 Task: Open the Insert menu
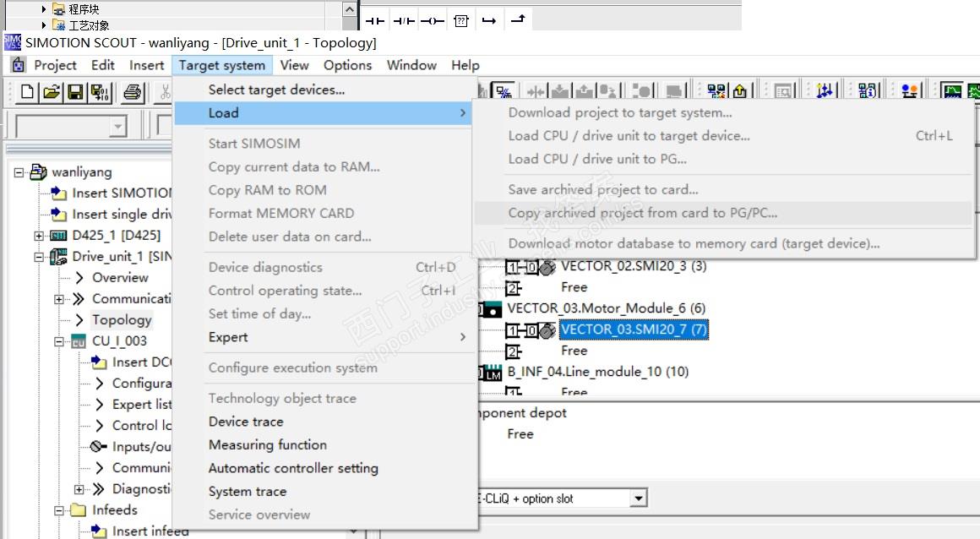146,65
